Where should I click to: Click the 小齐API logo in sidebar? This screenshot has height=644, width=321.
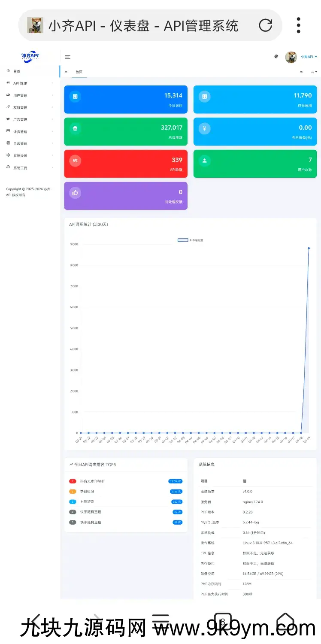(30, 56)
